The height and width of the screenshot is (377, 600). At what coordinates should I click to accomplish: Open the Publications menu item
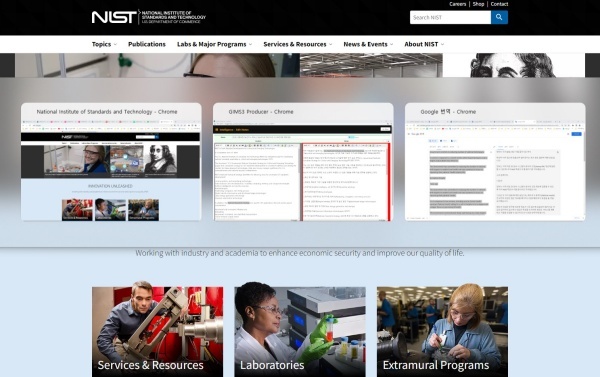click(147, 44)
